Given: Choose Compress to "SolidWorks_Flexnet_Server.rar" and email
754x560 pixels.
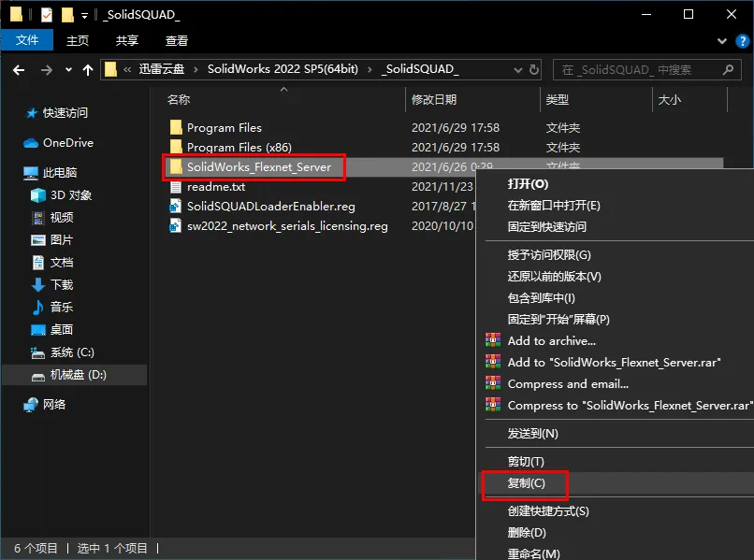Looking at the screenshot, I should (x=631, y=406).
